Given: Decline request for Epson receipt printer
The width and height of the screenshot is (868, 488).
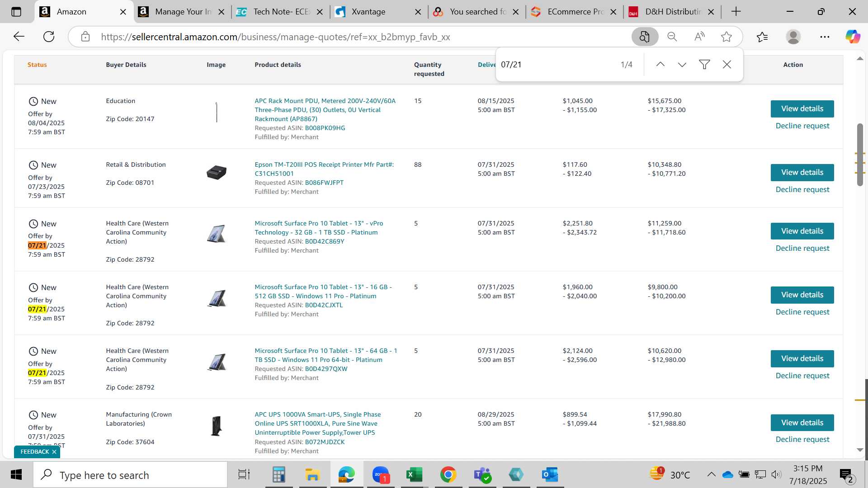Looking at the screenshot, I should (x=802, y=190).
